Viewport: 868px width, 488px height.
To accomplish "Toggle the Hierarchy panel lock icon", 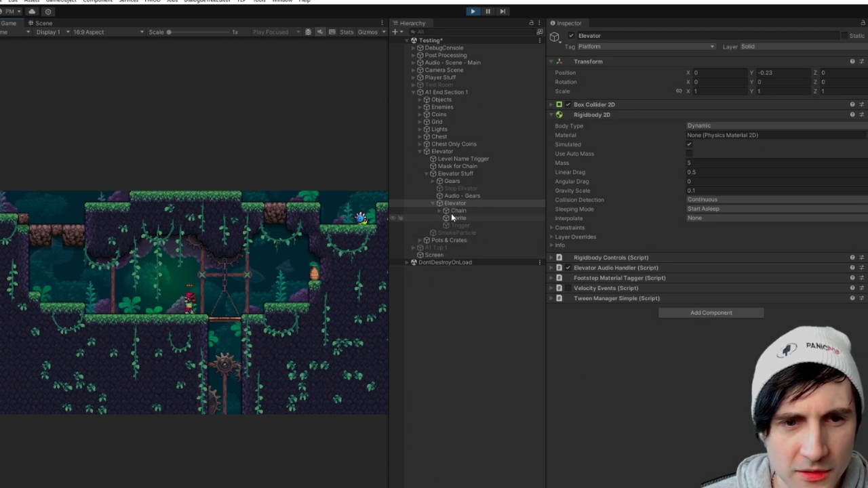I will [531, 23].
